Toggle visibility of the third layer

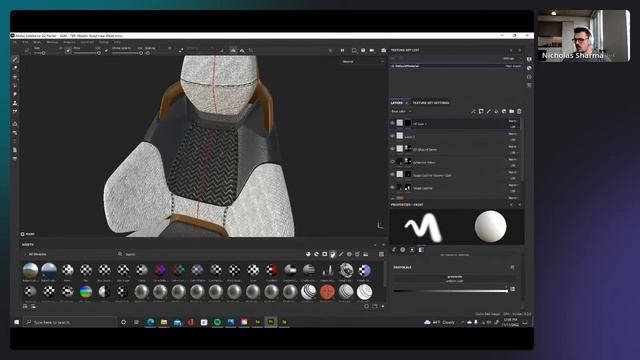(x=392, y=149)
